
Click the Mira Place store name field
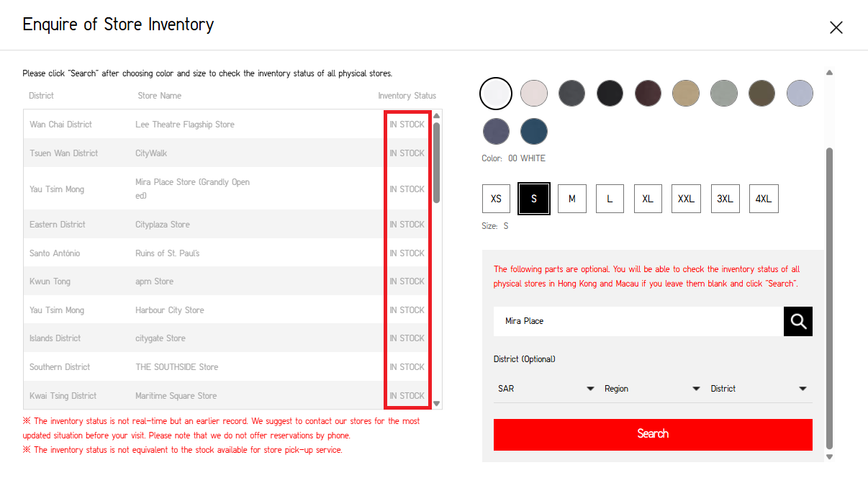tap(638, 321)
